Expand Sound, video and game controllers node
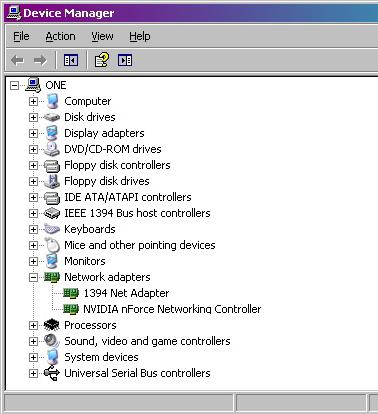 [33, 341]
